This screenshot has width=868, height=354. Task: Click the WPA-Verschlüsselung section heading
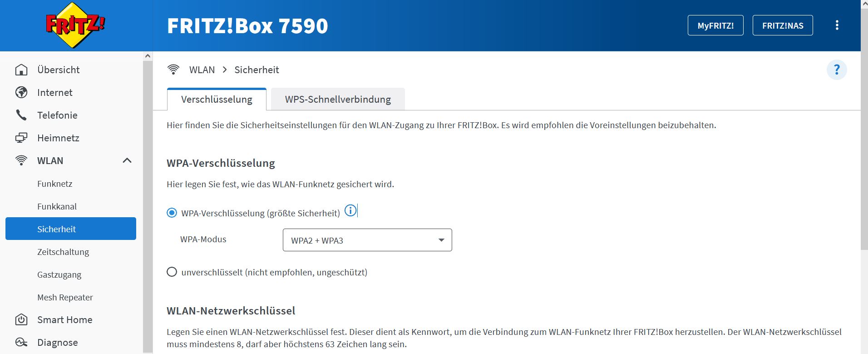[221, 163]
